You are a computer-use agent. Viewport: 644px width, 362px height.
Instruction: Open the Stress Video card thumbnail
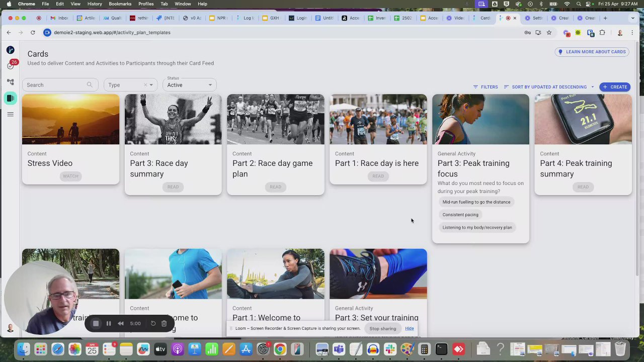tap(71, 119)
